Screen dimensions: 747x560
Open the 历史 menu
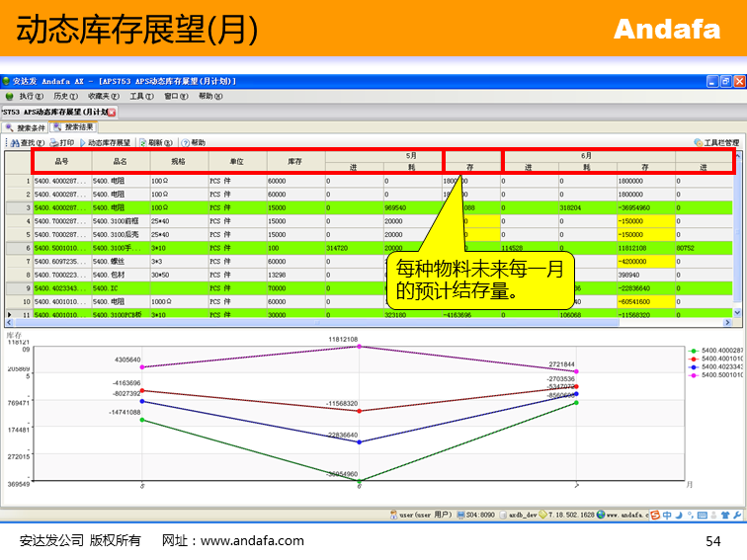coord(60,96)
